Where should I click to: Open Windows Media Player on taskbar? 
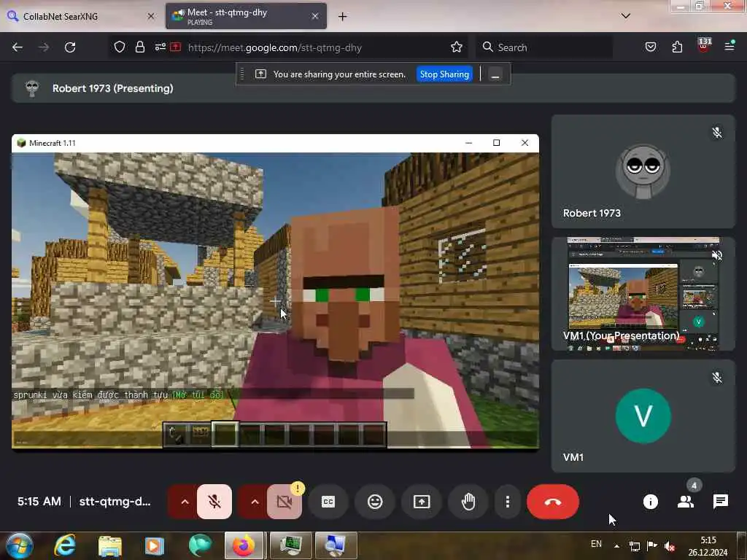point(155,545)
